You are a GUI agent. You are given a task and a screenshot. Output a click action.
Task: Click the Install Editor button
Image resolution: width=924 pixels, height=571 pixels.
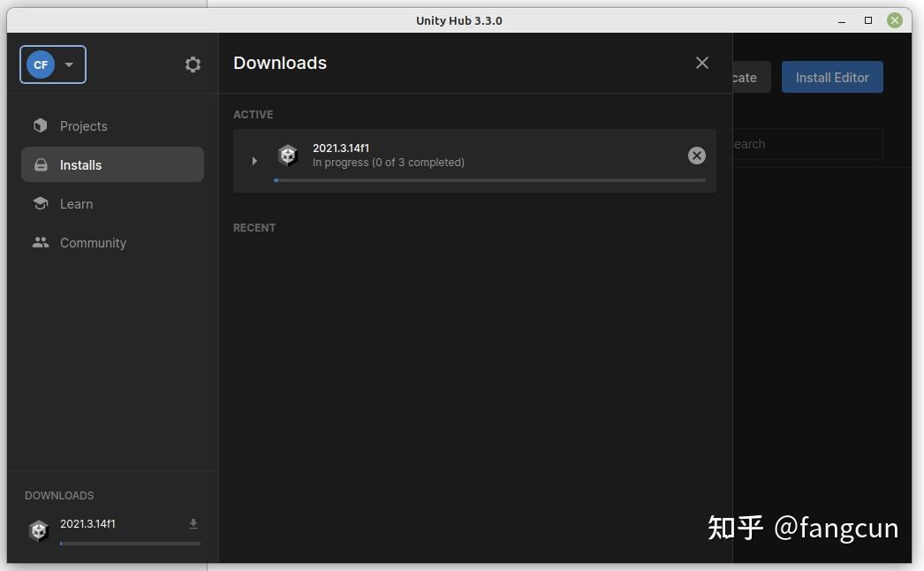[831, 77]
